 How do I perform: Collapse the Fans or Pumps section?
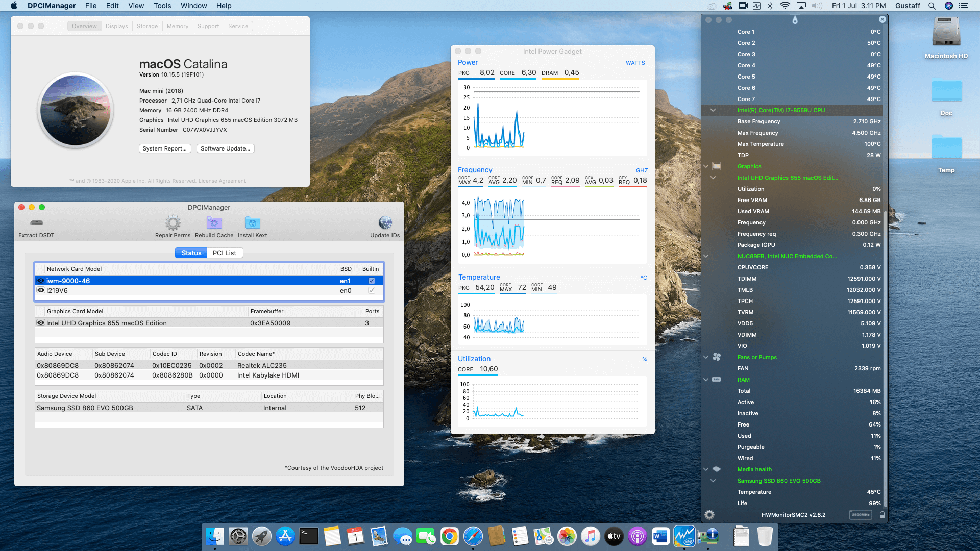coord(706,357)
